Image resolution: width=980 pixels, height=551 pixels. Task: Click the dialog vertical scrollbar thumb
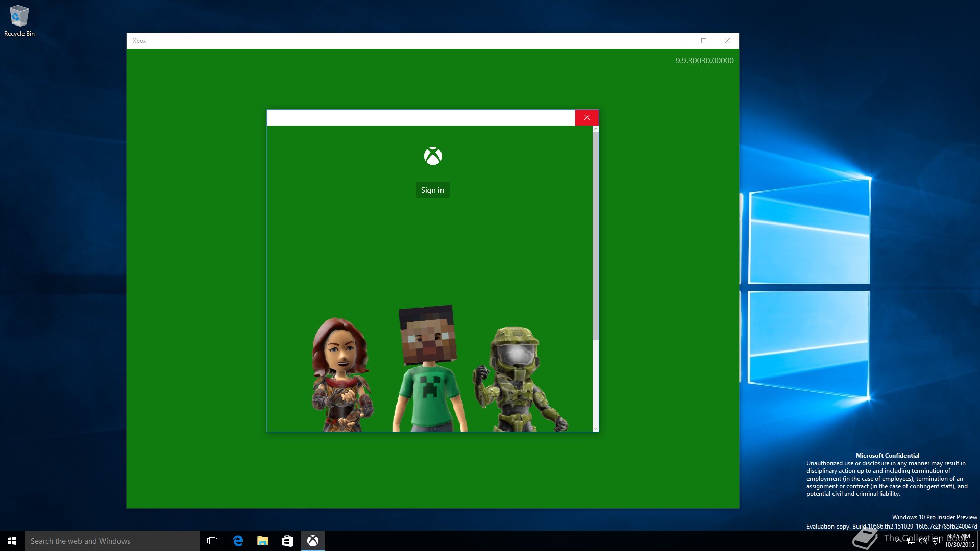(596, 236)
